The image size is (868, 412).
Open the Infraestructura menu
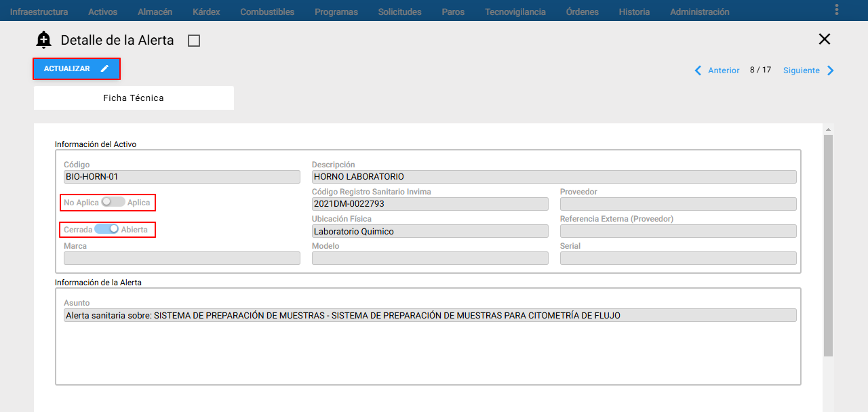(39, 12)
